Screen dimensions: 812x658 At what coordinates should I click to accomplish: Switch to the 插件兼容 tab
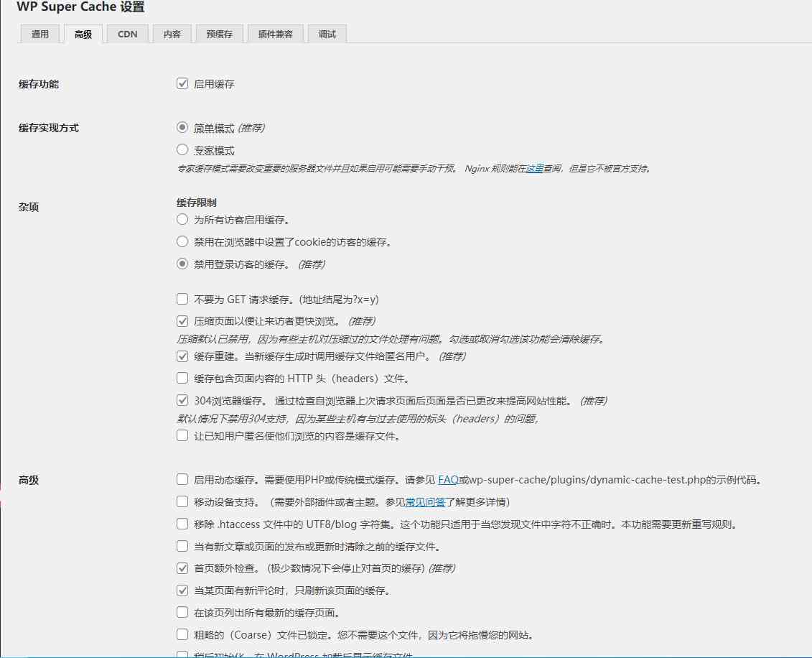pos(276,34)
